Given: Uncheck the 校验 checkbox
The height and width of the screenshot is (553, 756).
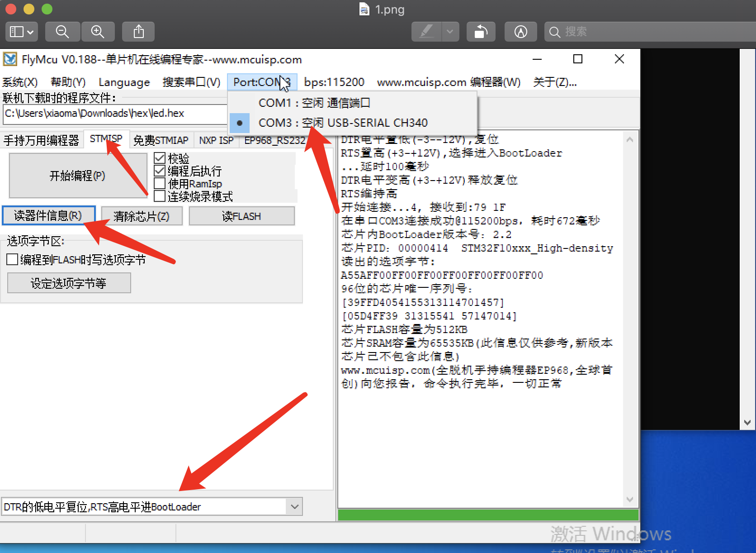Looking at the screenshot, I should tap(160, 157).
